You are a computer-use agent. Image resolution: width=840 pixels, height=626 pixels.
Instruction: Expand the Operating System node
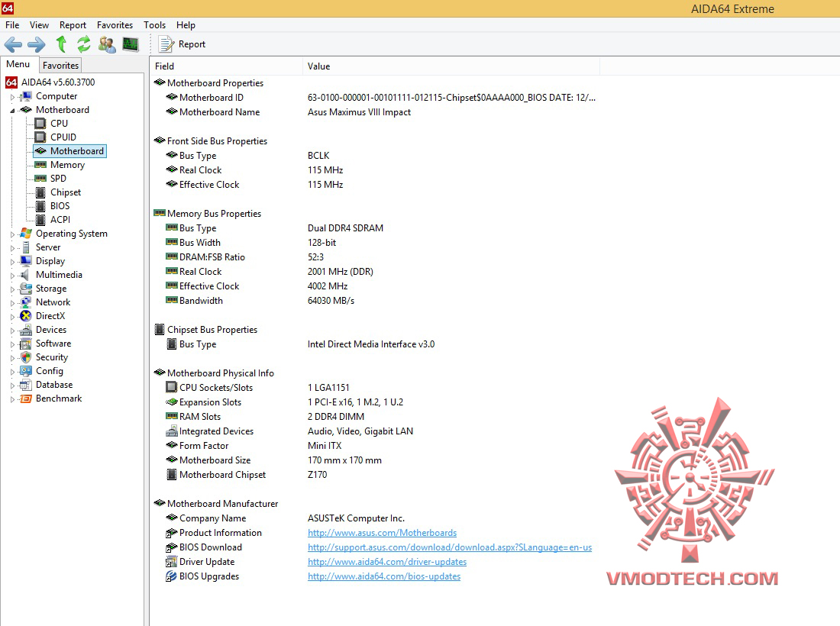coord(12,234)
